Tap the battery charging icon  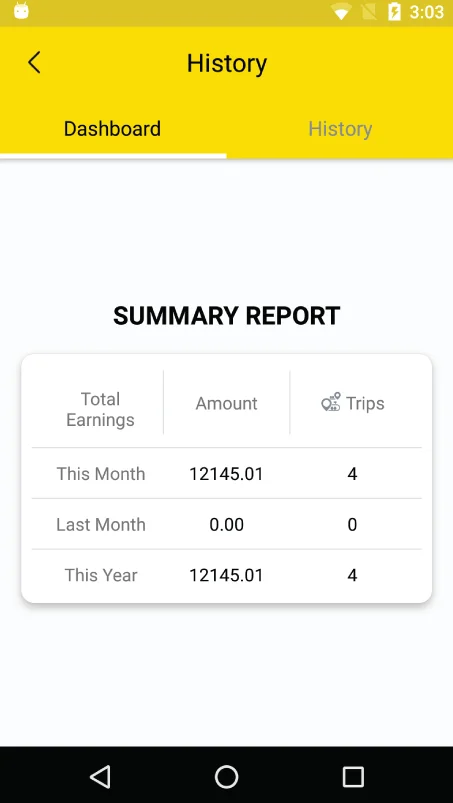(395, 12)
